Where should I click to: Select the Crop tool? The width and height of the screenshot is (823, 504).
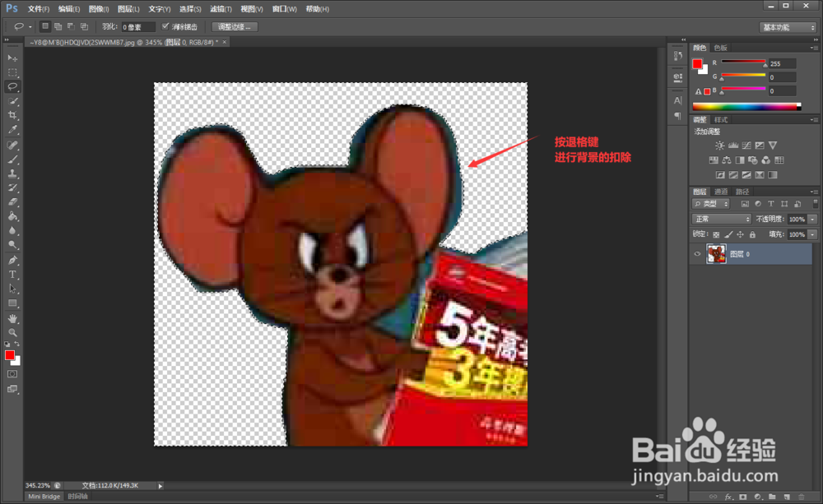pos(12,115)
